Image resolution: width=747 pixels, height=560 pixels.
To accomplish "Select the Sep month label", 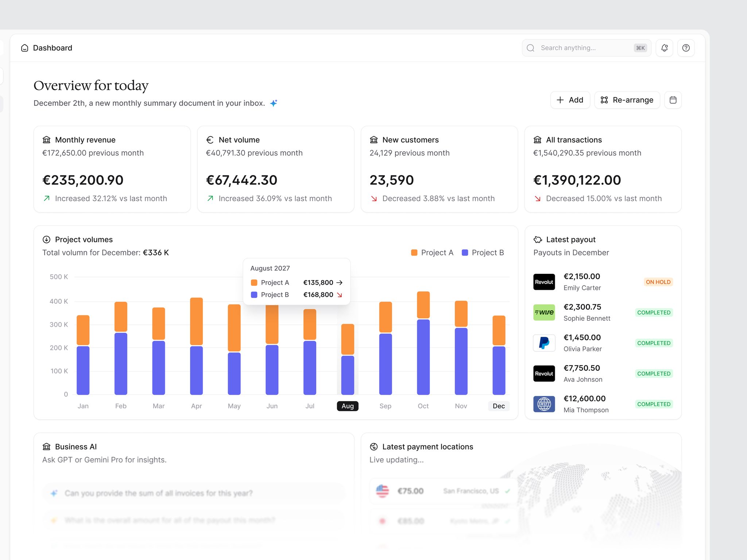I will (385, 406).
